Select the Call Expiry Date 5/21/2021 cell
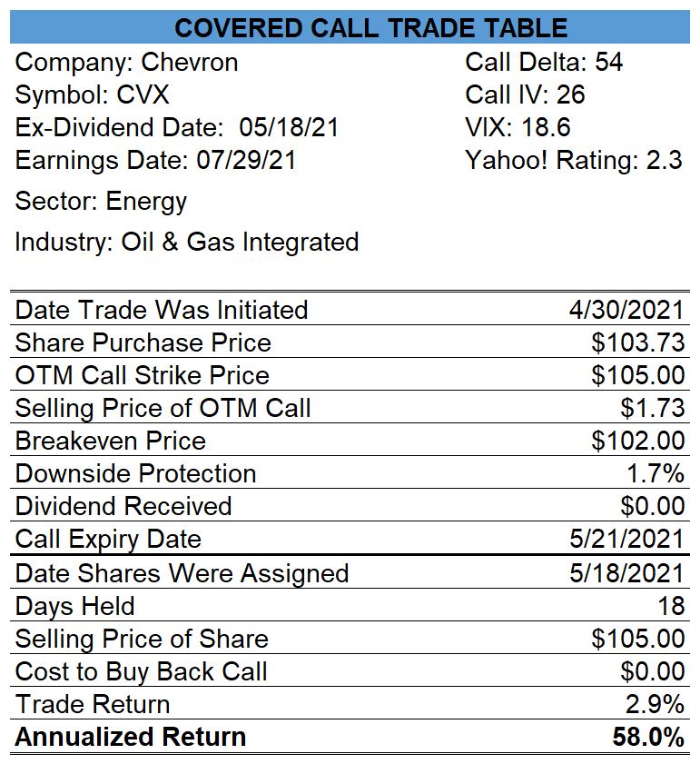Viewport: 700px width, 764px height. point(626,539)
